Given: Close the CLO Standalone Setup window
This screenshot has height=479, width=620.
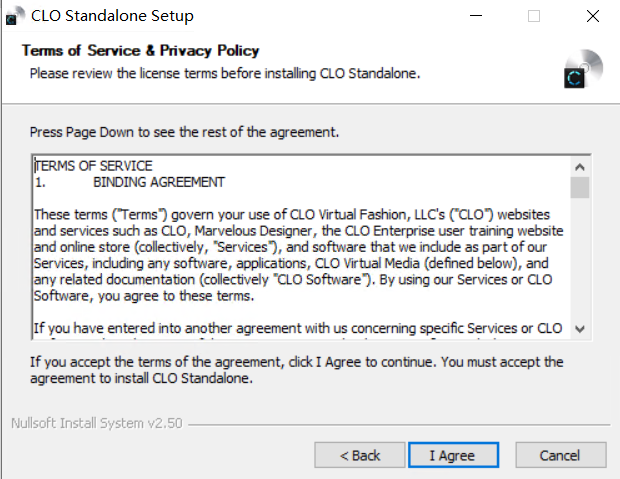Looking at the screenshot, I should pos(591,16).
